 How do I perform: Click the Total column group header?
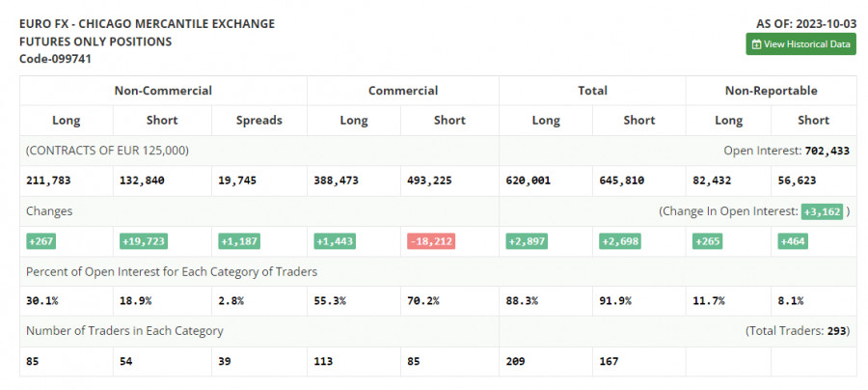pos(592,91)
